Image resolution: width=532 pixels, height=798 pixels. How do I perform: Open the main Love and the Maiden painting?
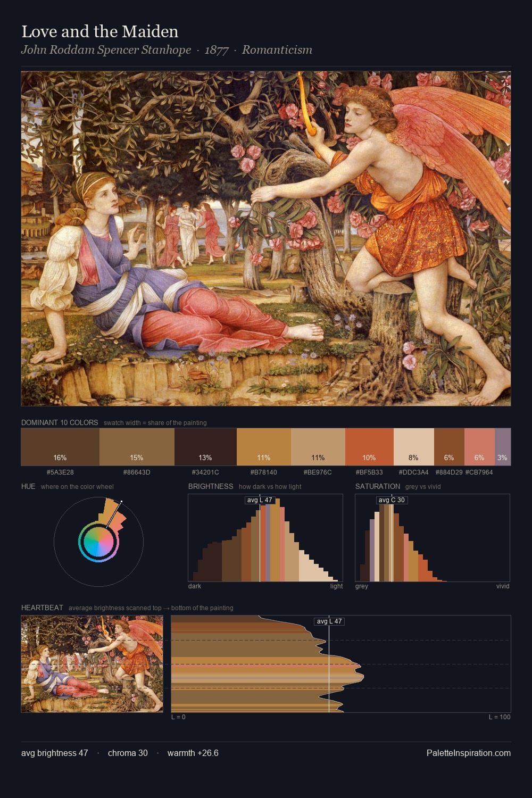click(266, 239)
